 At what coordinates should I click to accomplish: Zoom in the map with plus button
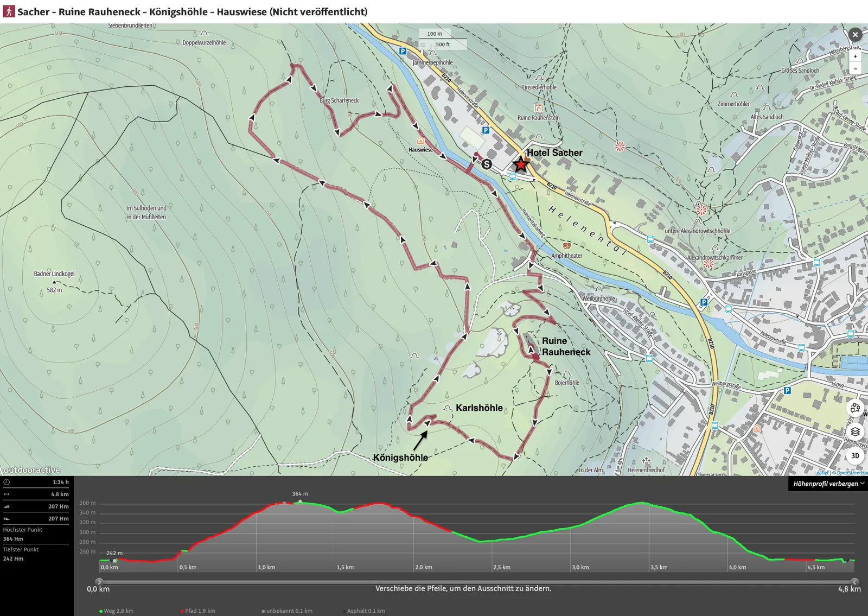[x=856, y=56]
